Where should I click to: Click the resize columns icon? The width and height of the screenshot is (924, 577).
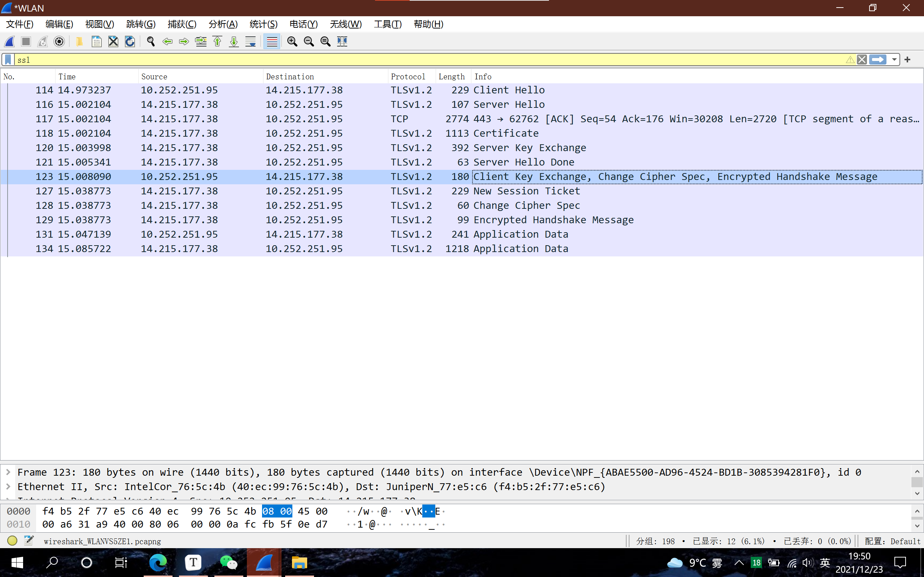[x=342, y=41]
